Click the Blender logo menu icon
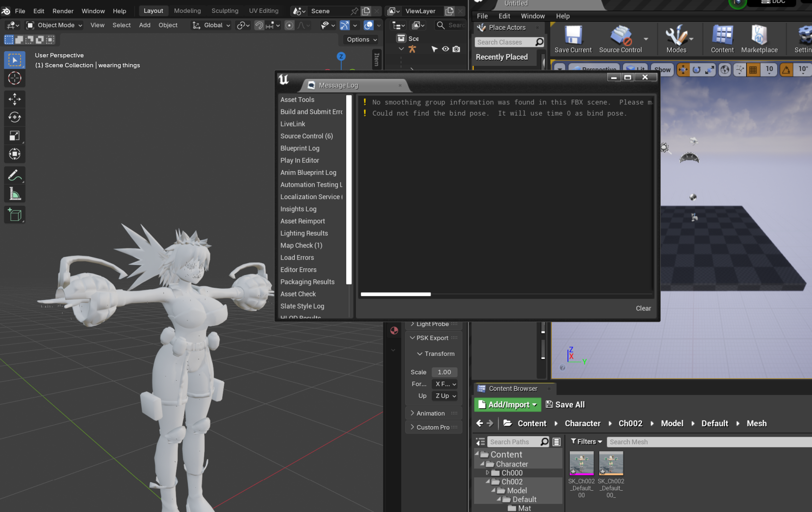The width and height of the screenshot is (812, 512). tap(6, 11)
